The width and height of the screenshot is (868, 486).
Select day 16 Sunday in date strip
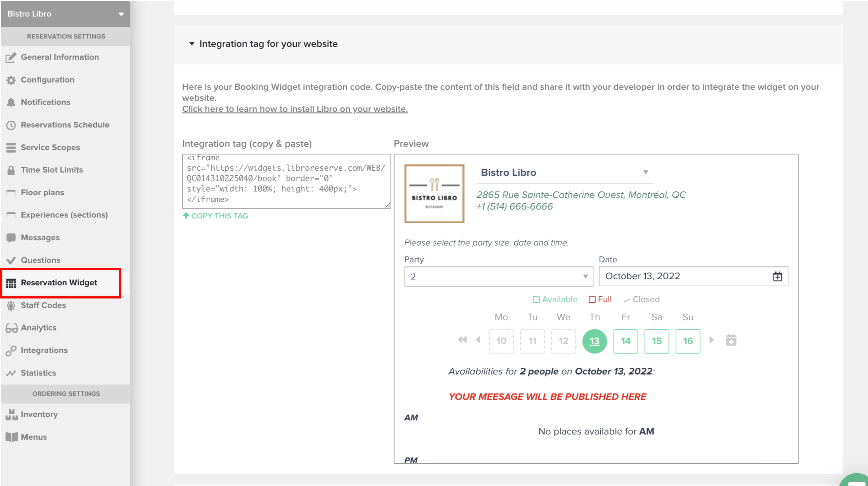(688, 341)
